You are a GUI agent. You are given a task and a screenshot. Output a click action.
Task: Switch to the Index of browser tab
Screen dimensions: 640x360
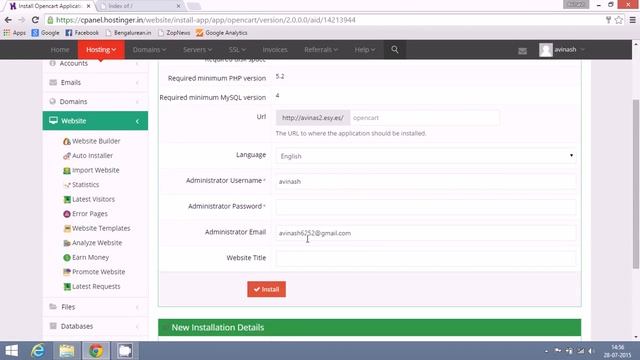[x=140, y=6]
